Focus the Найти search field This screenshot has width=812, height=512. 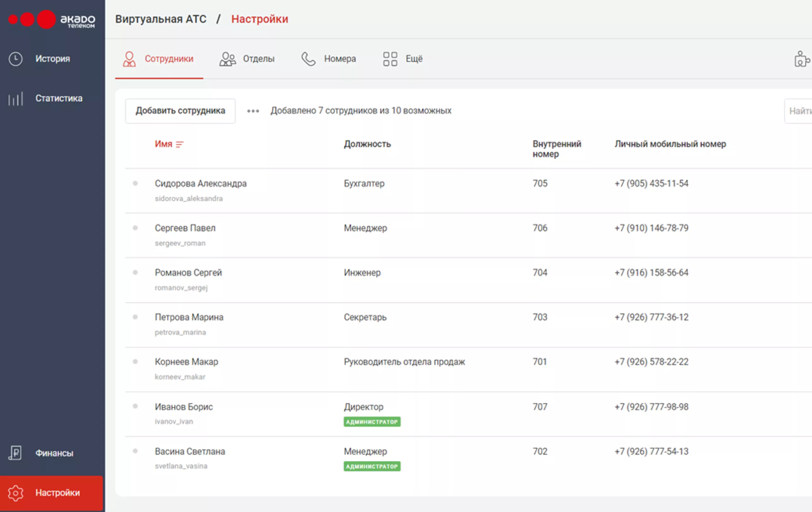pyautogui.click(x=798, y=111)
